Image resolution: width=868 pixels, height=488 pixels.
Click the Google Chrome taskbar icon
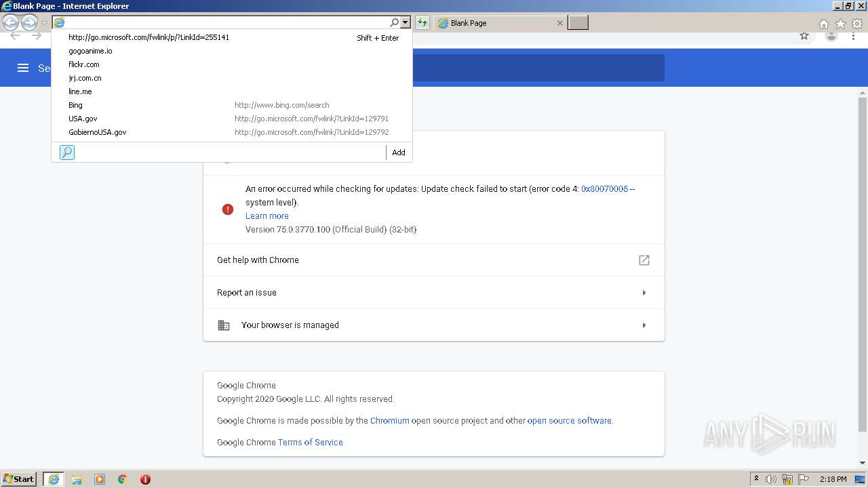[123, 479]
